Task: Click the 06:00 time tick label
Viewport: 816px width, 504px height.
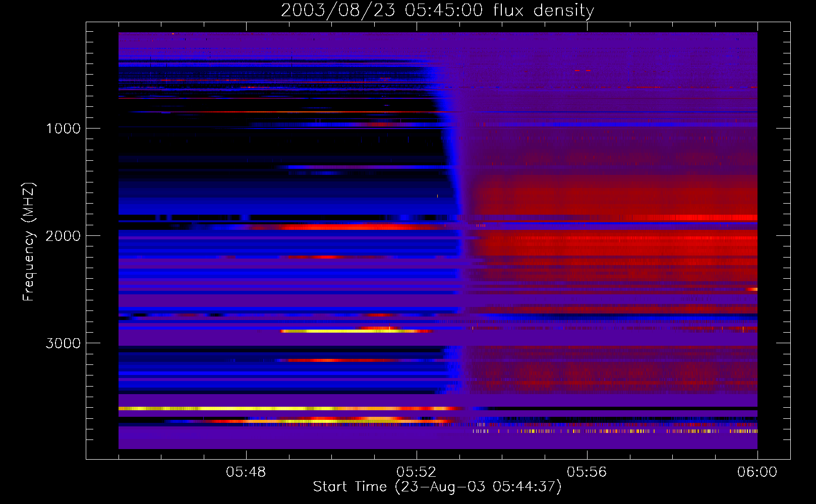Action: (757, 472)
